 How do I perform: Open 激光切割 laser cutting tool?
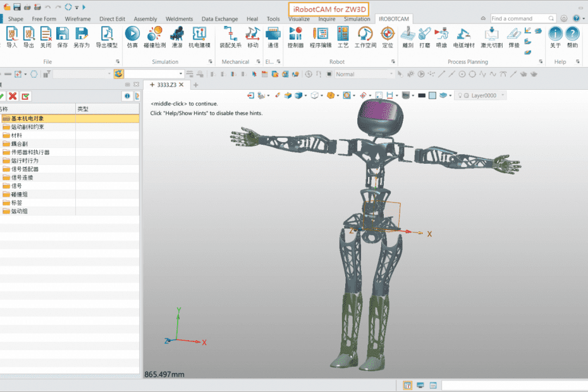coord(491,34)
